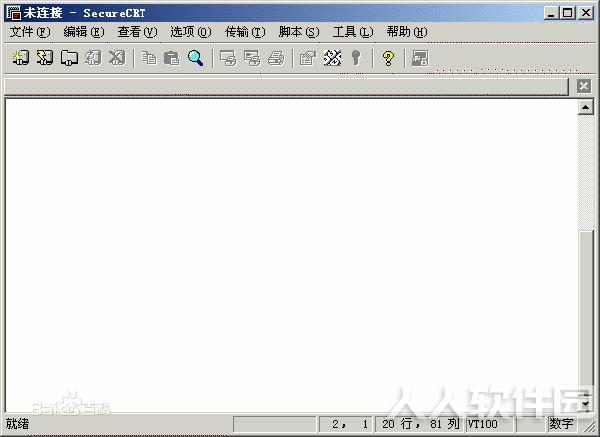This screenshot has width=600, height=437.
Task: Click the last toolbar icon after Help
Action: 420,58
